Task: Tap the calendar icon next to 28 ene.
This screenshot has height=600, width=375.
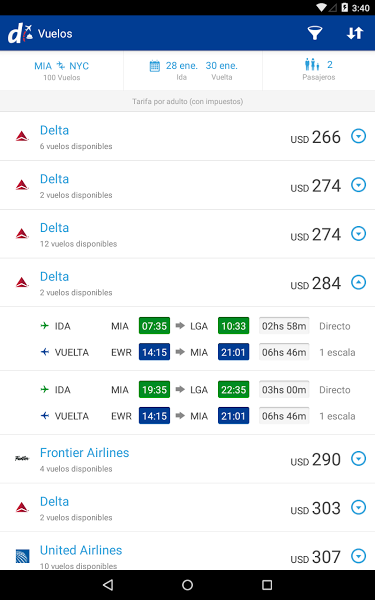Action: coord(155,66)
